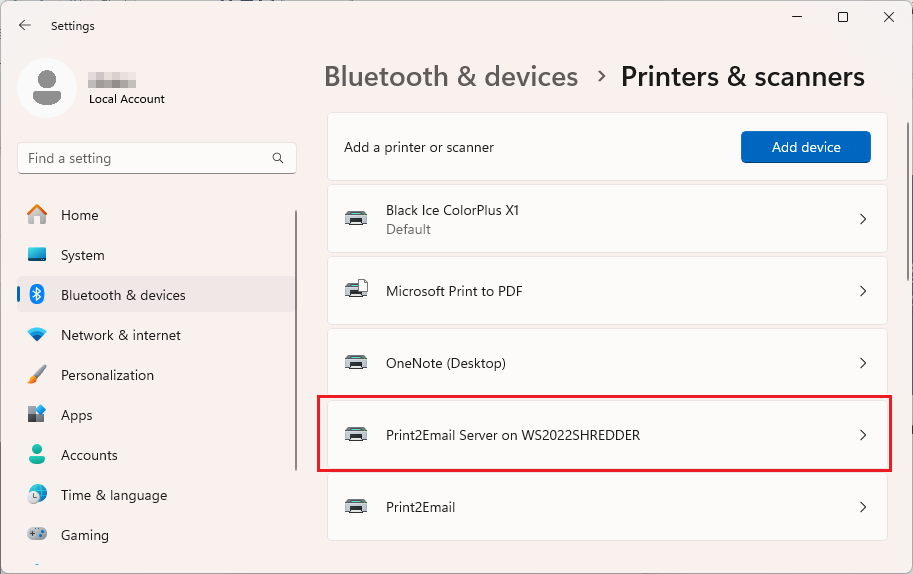Click the Network & internet Wi-Fi icon
Screen dimensions: 913x574
coord(37,335)
